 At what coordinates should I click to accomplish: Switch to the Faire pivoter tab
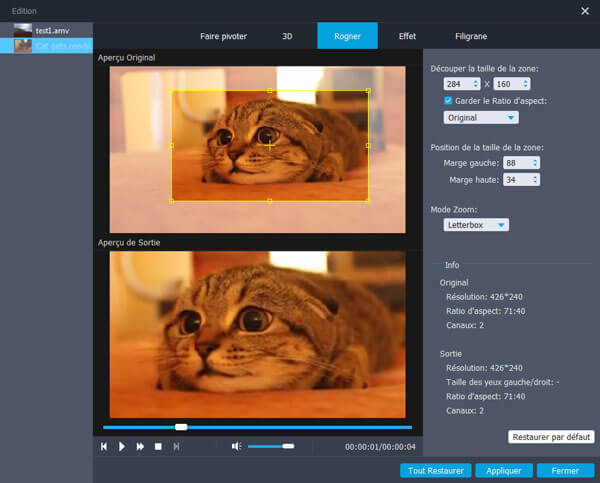[222, 36]
